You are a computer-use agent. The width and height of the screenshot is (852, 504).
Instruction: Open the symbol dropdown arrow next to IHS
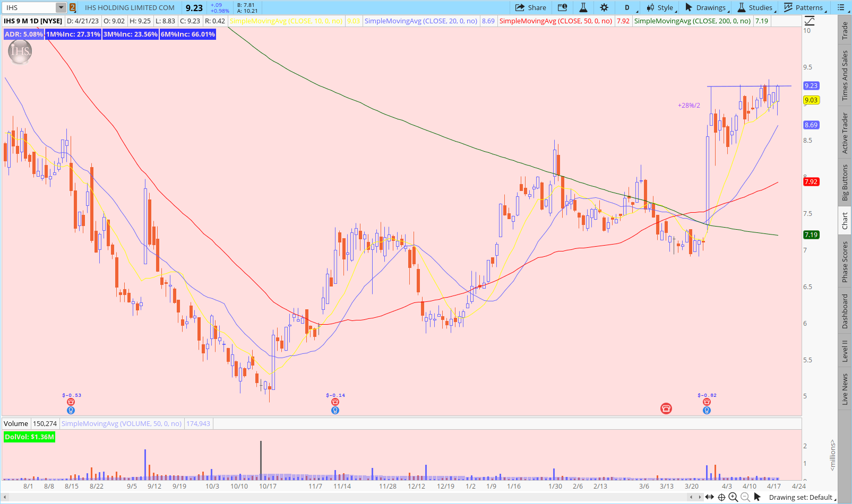pos(61,7)
